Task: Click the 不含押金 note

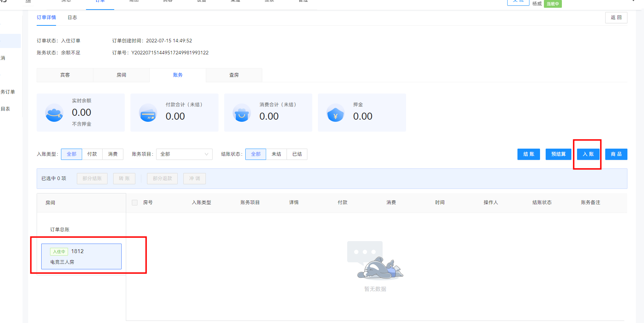Action: [81, 124]
